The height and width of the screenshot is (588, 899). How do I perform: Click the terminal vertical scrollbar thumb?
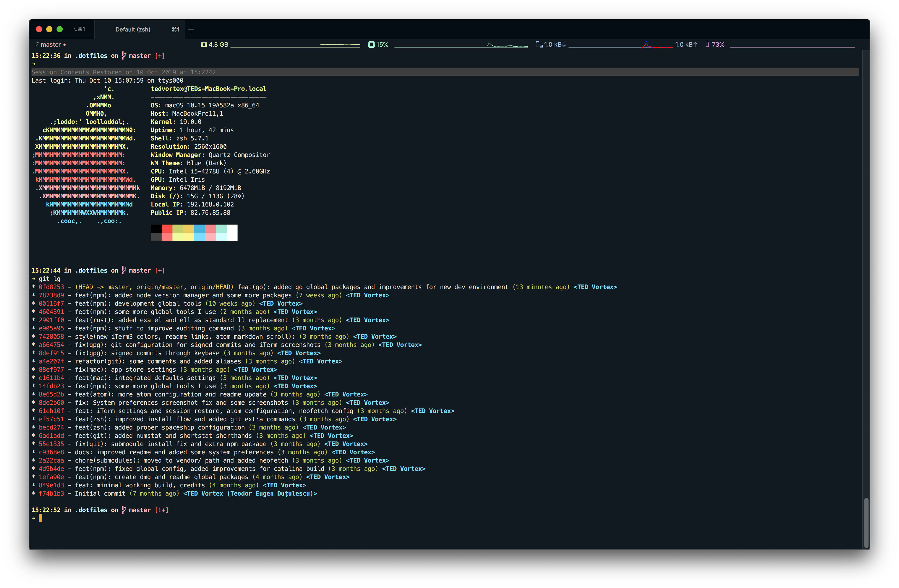pos(866,523)
